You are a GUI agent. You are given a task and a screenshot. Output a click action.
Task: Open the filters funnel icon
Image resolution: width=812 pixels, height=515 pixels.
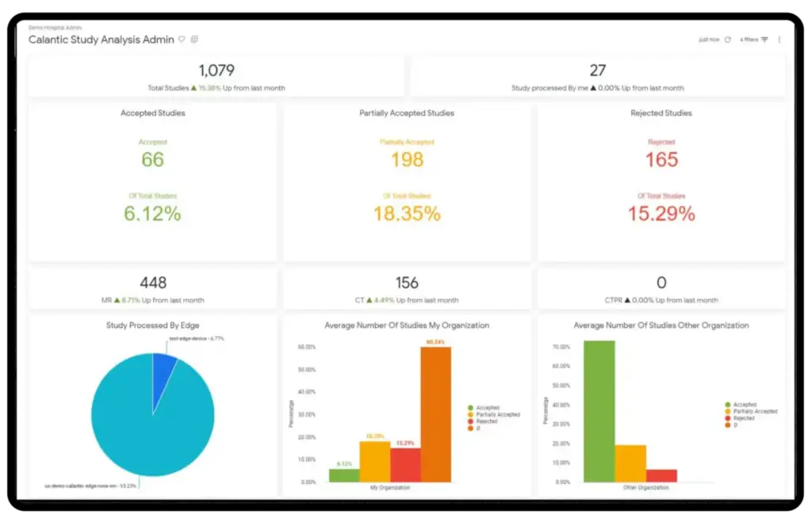pyautogui.click(x=764, y=39)
